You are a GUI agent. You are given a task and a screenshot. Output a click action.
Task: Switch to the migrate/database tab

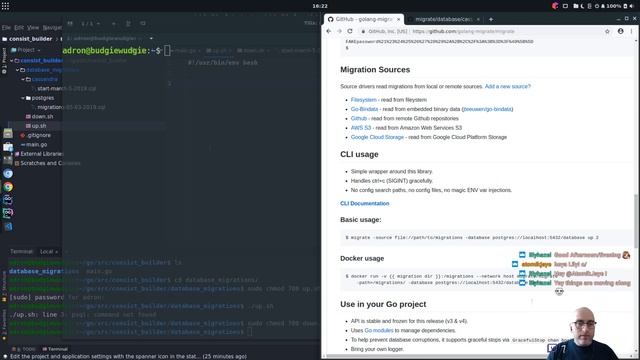pos(443,19)
